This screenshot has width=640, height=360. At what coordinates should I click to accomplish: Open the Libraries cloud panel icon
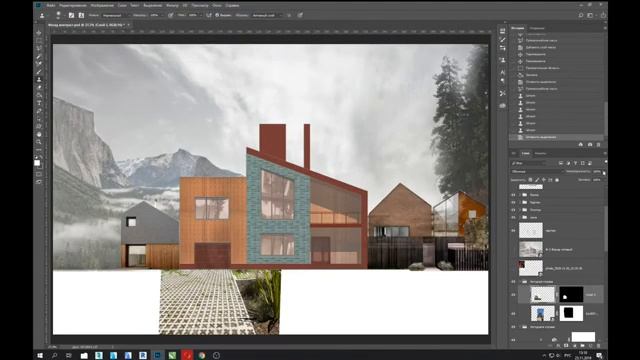click(x=502, y=105)
